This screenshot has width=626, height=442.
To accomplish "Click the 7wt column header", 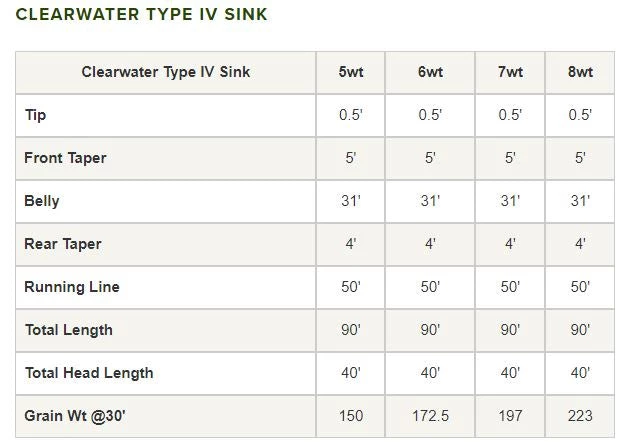I will point(510,72).
